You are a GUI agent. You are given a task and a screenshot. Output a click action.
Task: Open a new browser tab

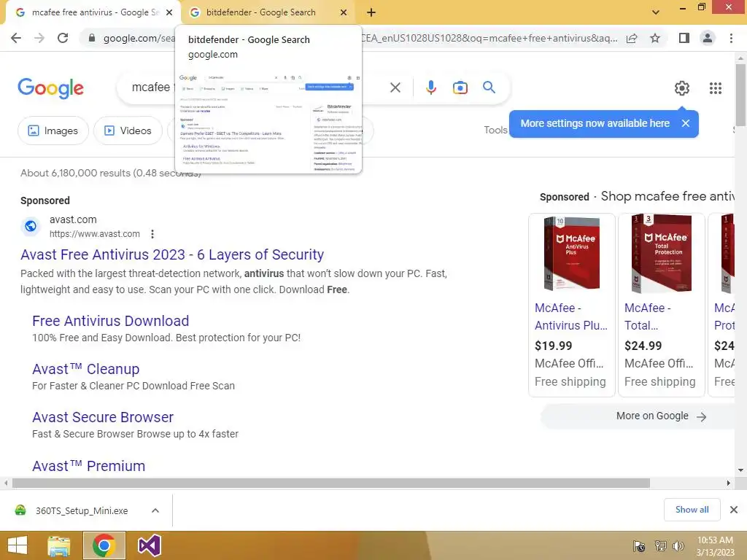pyautogui.click(x=371, y=12)
